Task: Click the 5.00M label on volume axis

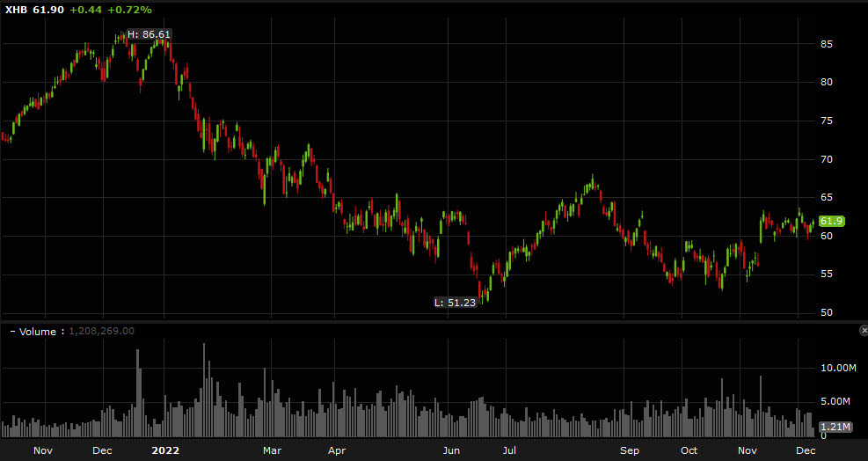Action: 835,401
